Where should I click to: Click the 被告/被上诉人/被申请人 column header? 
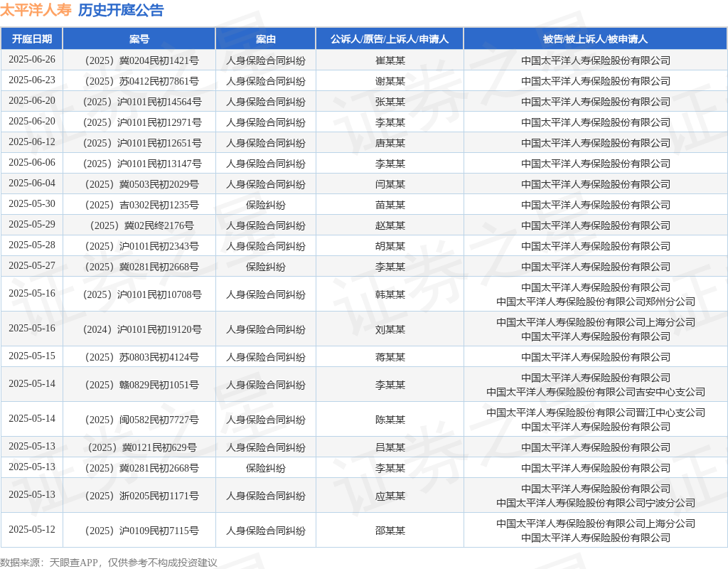point(595,39)
